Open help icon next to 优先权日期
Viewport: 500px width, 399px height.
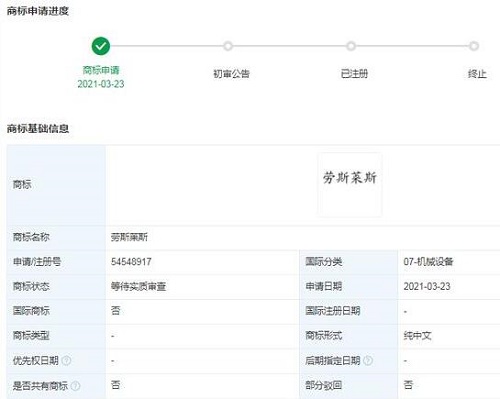tap(66, 360)
